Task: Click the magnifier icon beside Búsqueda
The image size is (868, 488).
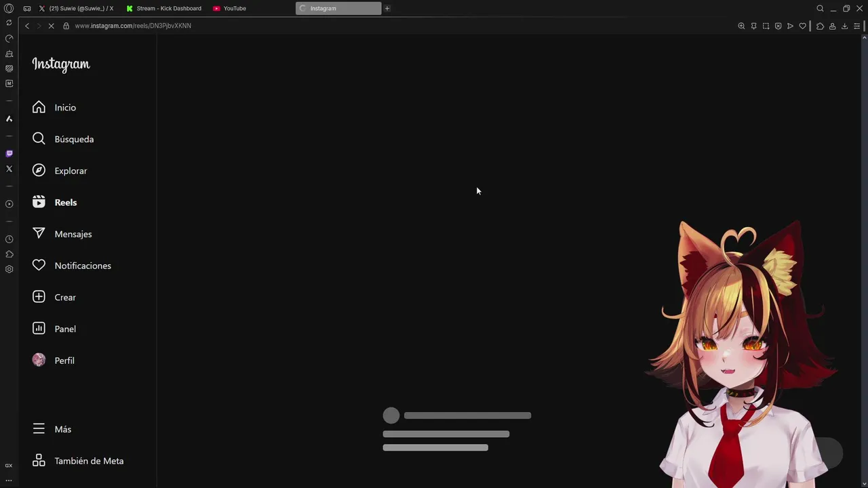Action: tap(39, 139)
